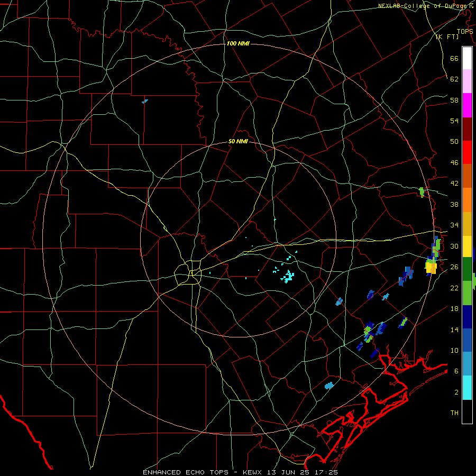Pick the light blue legend swatch

pyautogui.click(x=467, y=364)
